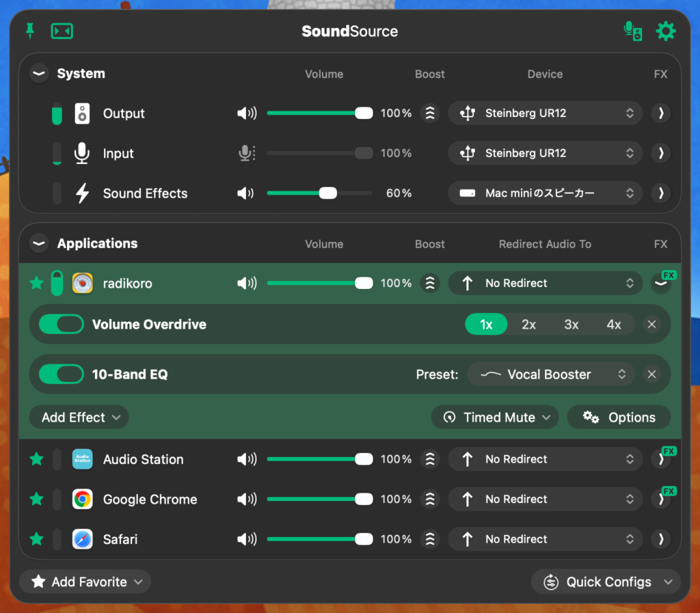
Task: Click the compact view icon
Action: 62,31
